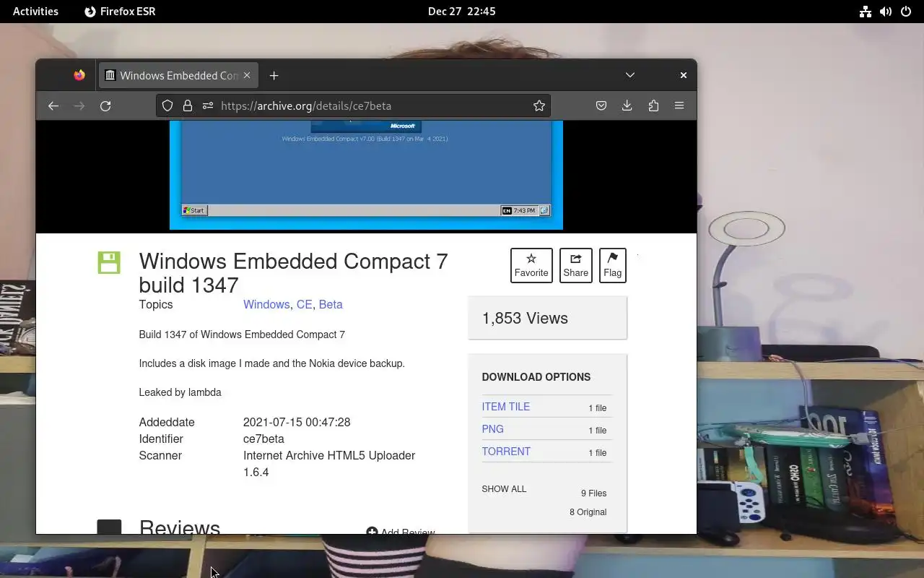924x578 pixels.
Task: Click the Add Review link
Action: pyautogui.click(x=401, y=531)
